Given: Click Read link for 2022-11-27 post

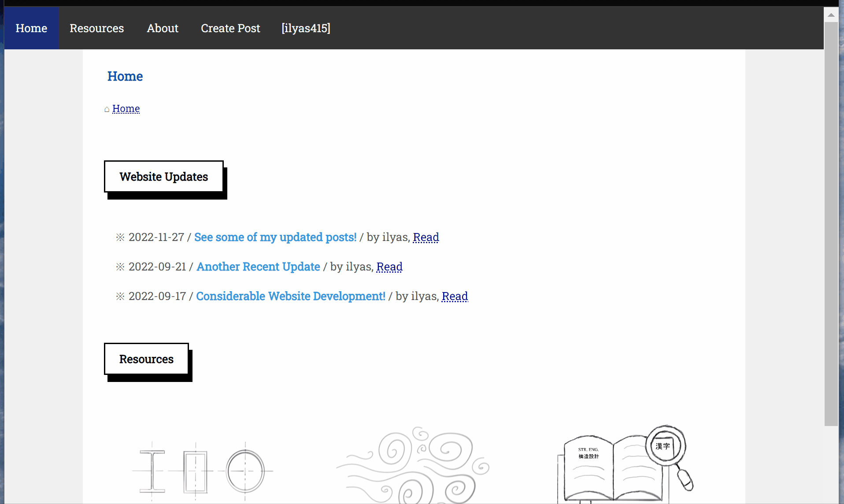Looking at the screenshot, I should [426, 237].
